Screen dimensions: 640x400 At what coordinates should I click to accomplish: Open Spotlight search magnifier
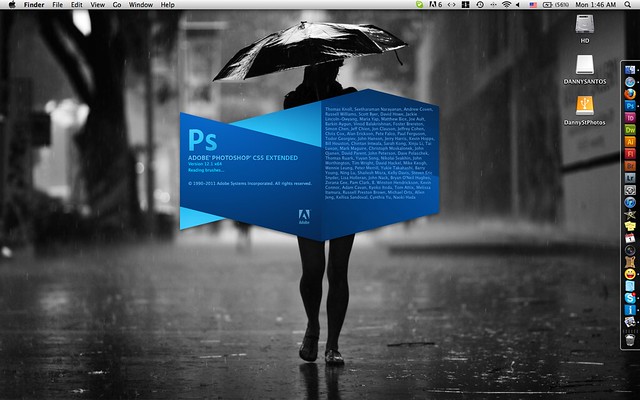tap(628, 5)
